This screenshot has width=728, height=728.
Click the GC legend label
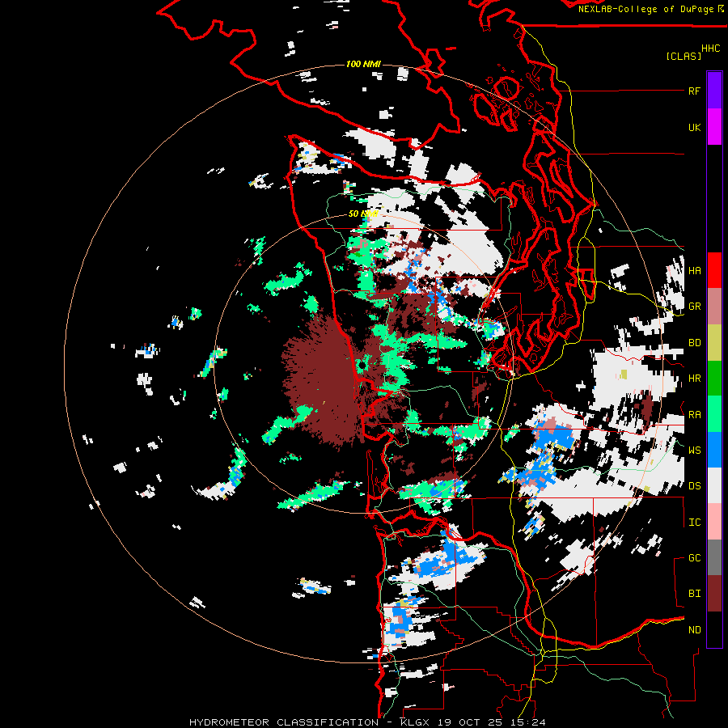pos(694,558)
